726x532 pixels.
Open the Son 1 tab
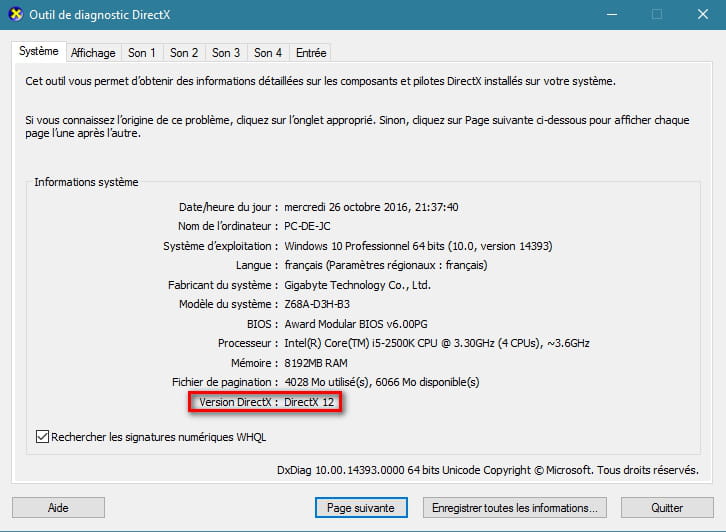[x=142, y=53]
